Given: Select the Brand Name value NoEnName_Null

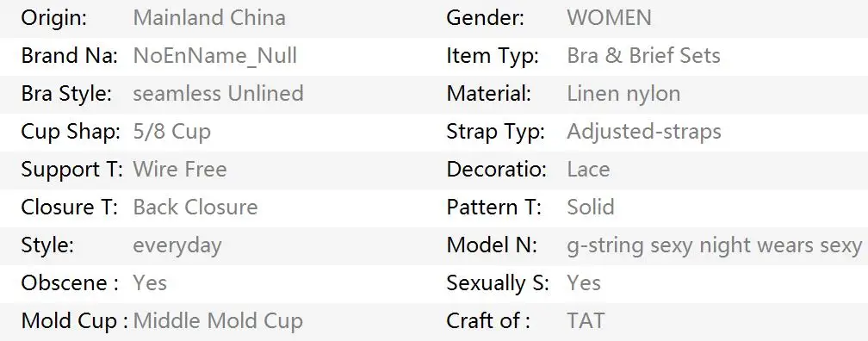Looking at the screenshot, I should 214,55.
